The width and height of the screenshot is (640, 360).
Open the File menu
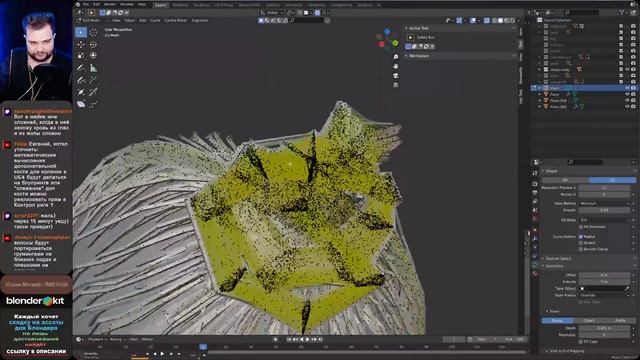tap(86, 4)
